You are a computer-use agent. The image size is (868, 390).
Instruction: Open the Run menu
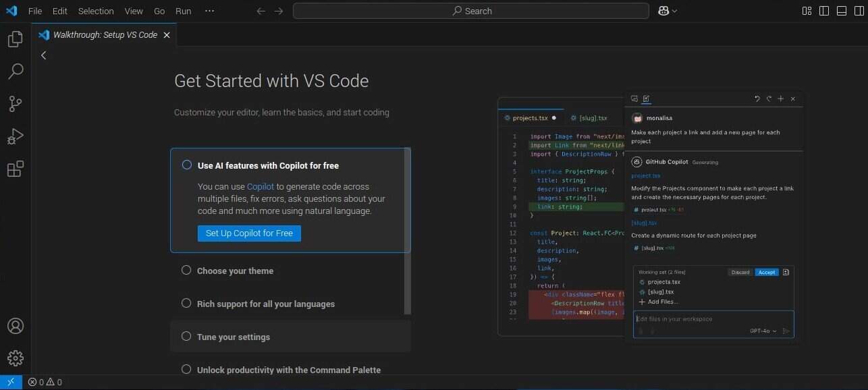[x=183, y=11]
